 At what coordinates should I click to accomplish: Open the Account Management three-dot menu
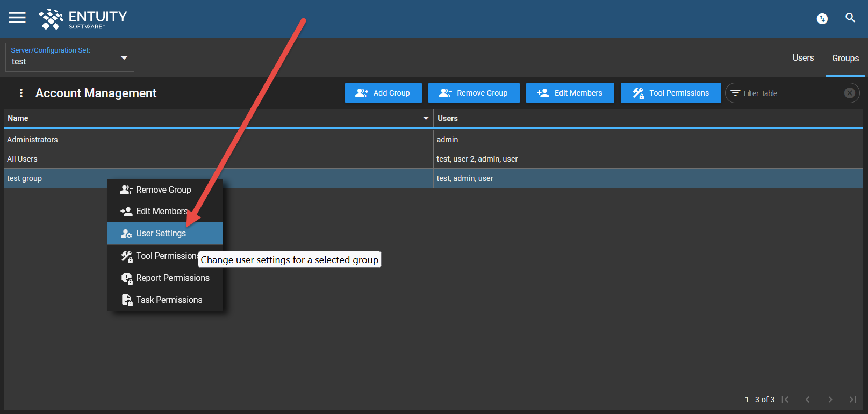pos(21,93)
